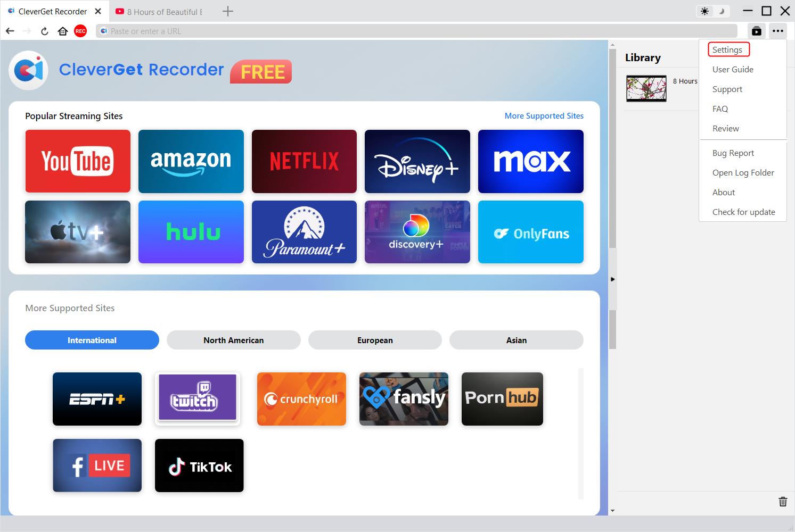
Task: Select Check for update menu entry
Action: click(x=744, y=212)
